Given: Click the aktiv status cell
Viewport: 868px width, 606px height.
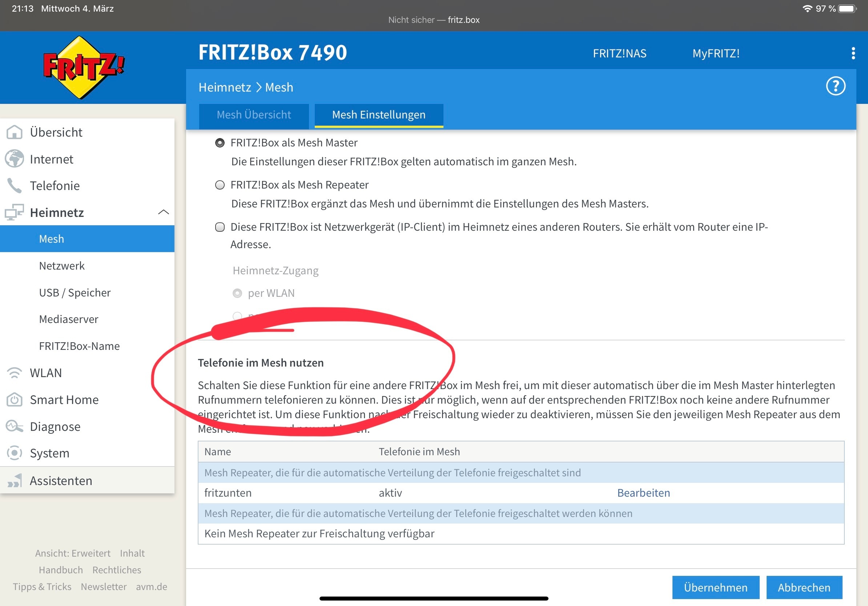Looking at the screenshot, I should coord(390,493).
